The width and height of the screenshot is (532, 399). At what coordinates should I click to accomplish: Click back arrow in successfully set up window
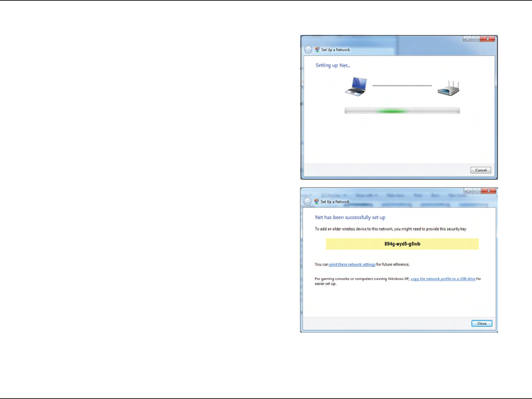click(x=307, y=202)
